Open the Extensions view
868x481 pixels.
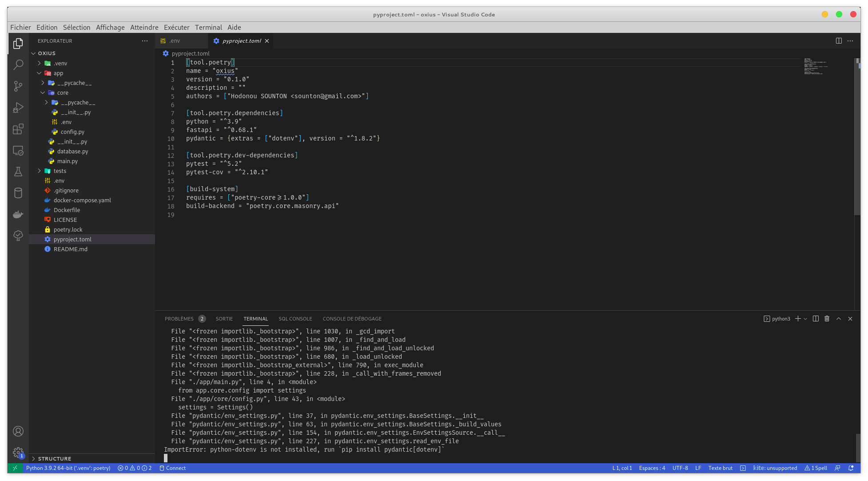(x=18, y=129)
